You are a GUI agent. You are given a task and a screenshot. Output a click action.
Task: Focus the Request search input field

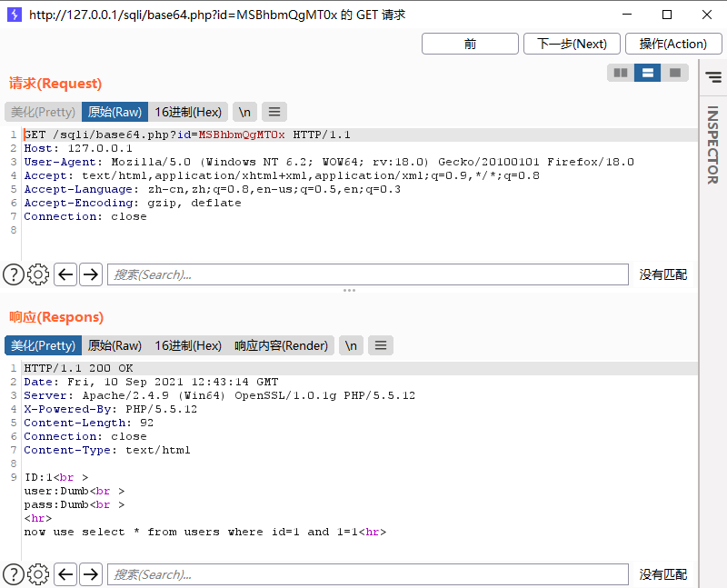[x=368, y=274]
